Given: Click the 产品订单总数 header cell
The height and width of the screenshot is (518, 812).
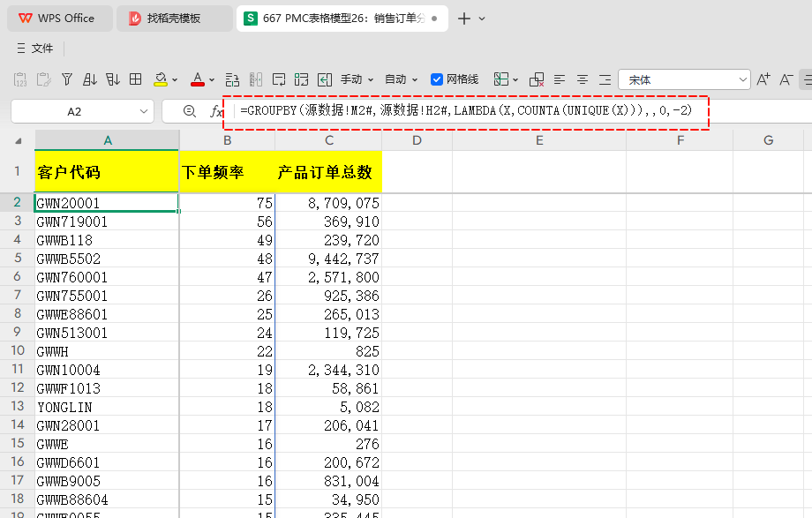Looking at the screenshot, I should [x=328, y=171].
